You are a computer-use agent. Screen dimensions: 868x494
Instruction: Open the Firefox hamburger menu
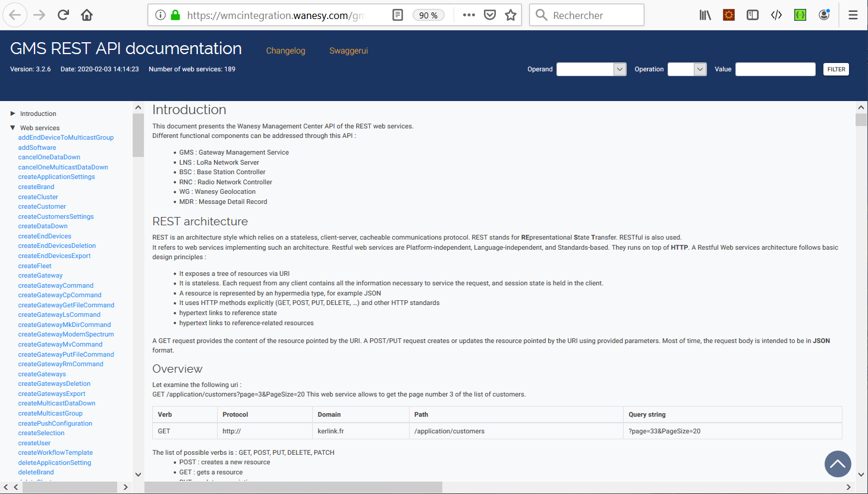pos(853,15)
